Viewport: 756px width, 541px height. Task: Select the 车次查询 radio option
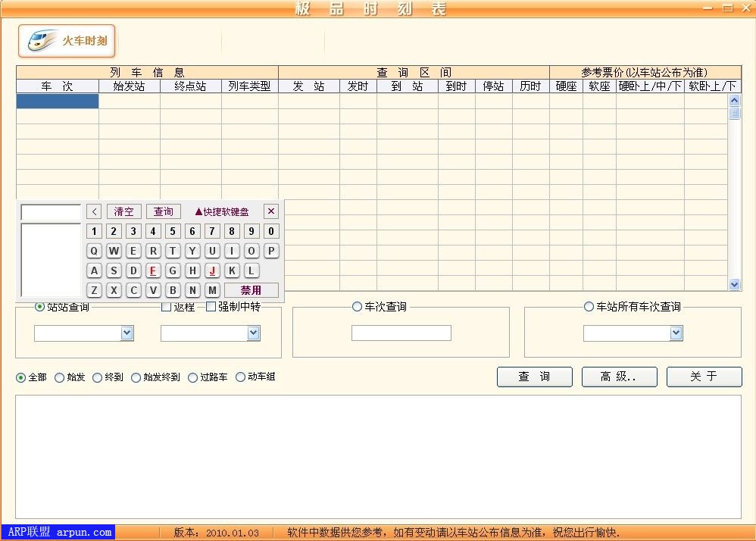click(357, 306)
